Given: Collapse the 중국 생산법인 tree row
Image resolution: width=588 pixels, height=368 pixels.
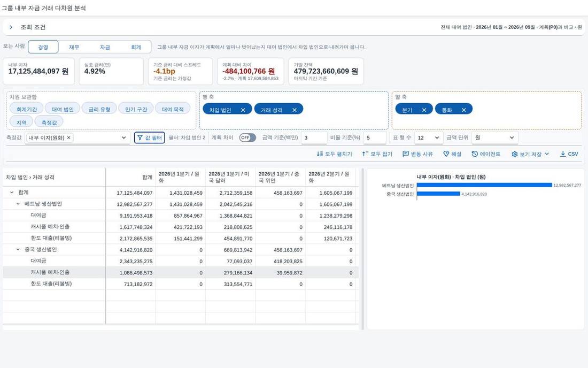Looking at the screenshot, I should click(x=18, y=249).
